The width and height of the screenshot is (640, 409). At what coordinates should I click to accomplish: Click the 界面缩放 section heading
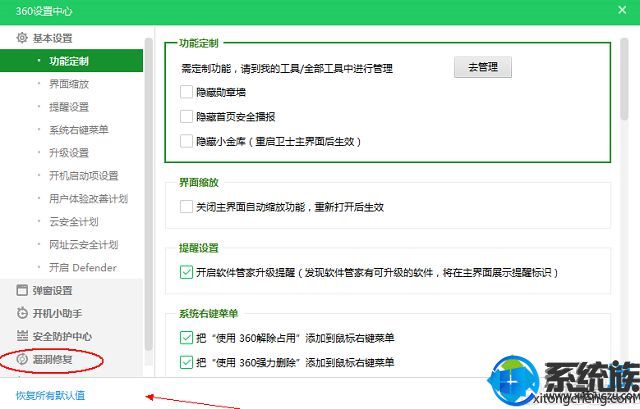click(x=199, y=182)
